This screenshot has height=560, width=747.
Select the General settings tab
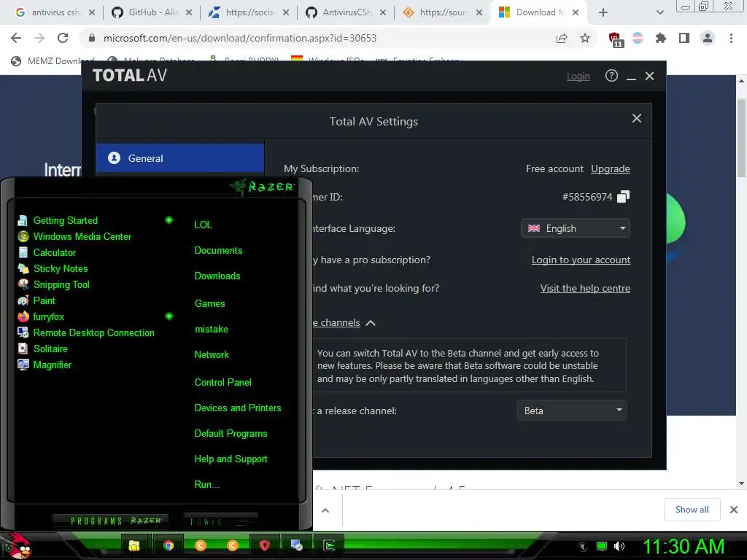(x=180, y=158)
